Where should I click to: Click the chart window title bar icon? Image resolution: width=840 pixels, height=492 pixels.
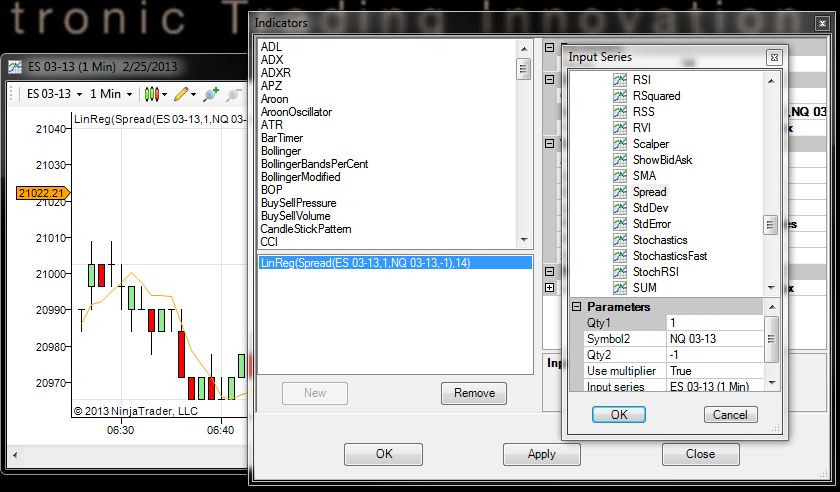[15, 67]
